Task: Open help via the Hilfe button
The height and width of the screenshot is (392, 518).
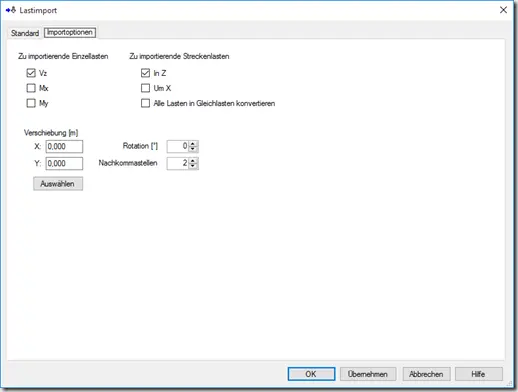Action: [x=479, y=374]
